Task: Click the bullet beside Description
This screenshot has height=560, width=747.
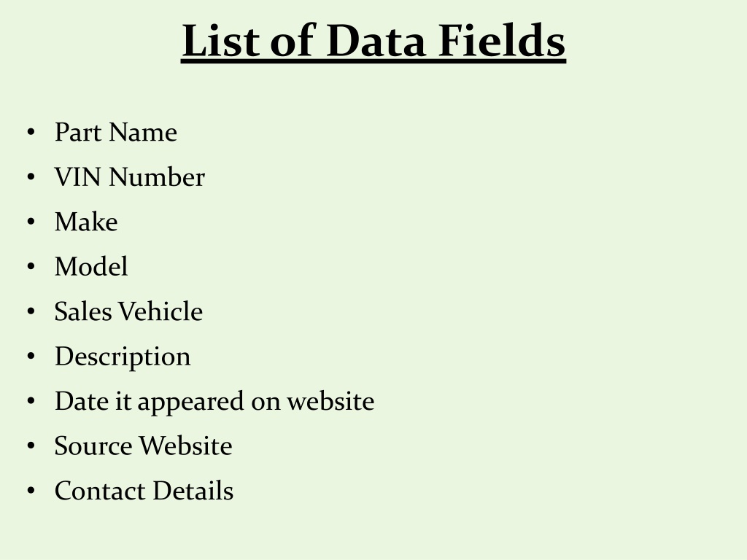Action: (31, 356)
